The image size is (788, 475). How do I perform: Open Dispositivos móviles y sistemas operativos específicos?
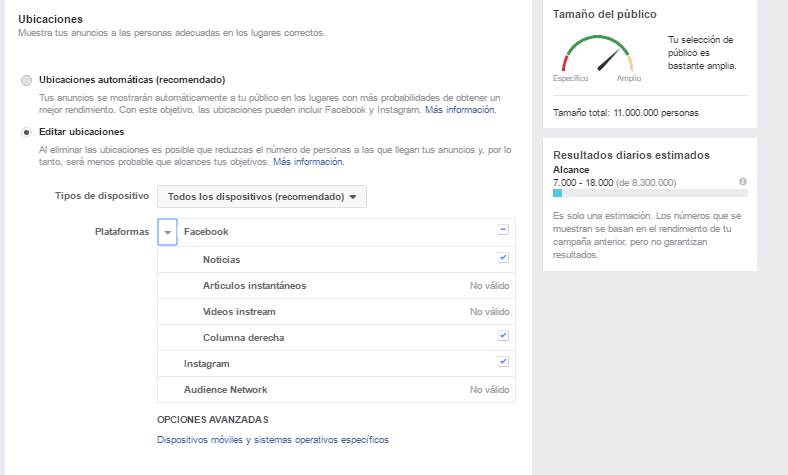273,440
